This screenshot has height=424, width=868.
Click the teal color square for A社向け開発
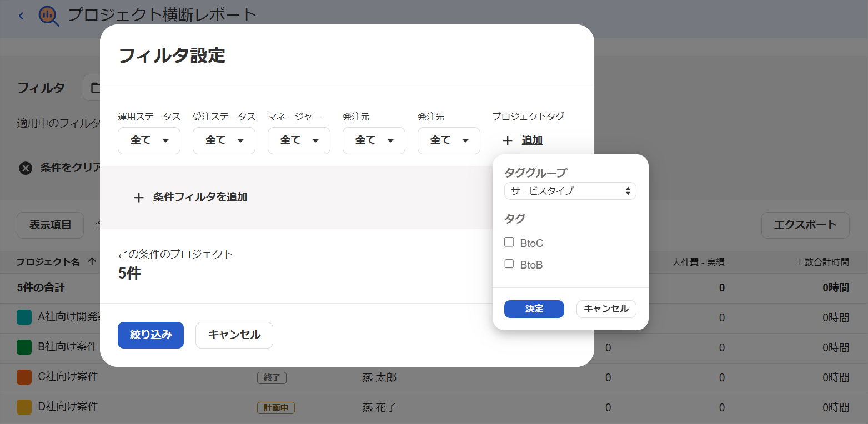24,317
